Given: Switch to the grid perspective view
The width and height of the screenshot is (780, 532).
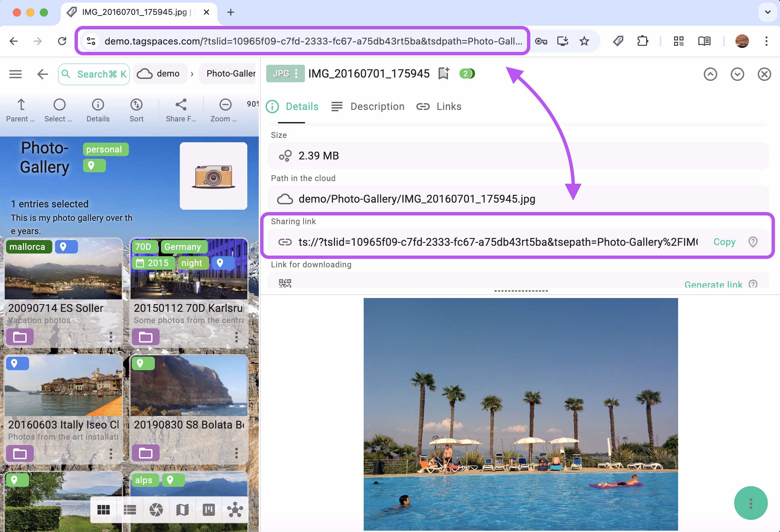Looking at the screenshot, I should tap(104, 509).
